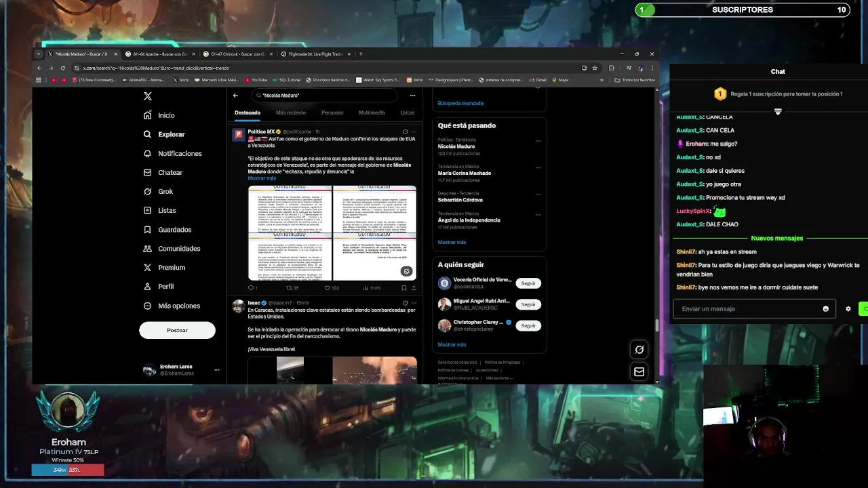Open Grok icon on Isaac's post
868x488 pixels.
tap(406, 303)
